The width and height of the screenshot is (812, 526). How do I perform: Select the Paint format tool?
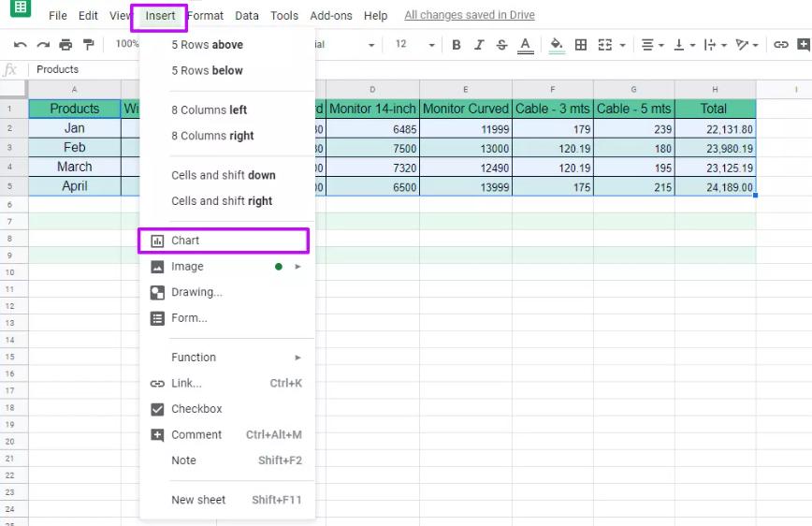[x=89, y=45]
